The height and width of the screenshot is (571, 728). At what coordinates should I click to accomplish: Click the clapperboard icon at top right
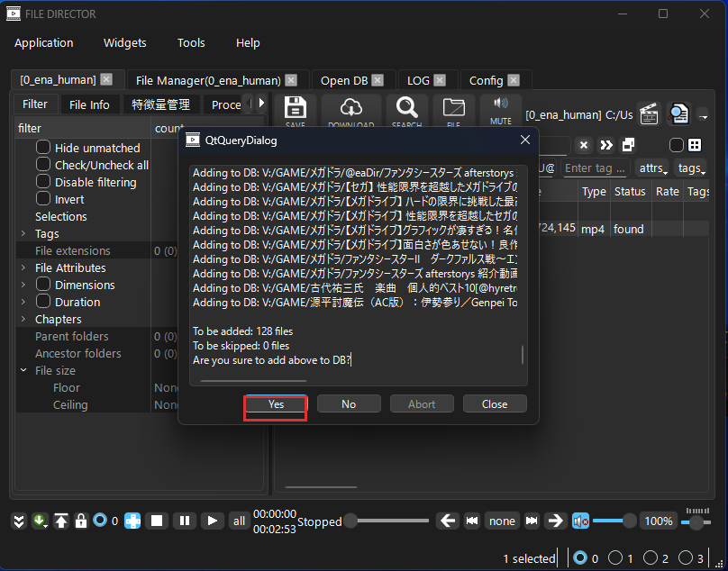649,113
